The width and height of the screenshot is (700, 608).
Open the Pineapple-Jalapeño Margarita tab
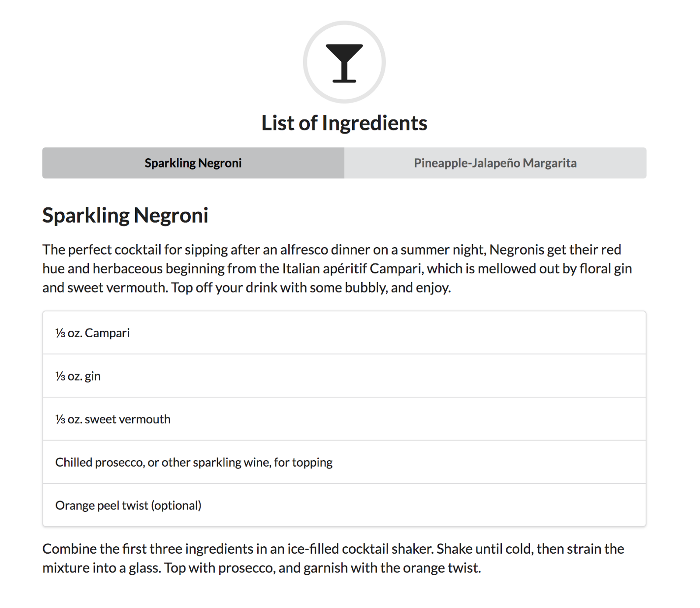[x=495, y=163]
